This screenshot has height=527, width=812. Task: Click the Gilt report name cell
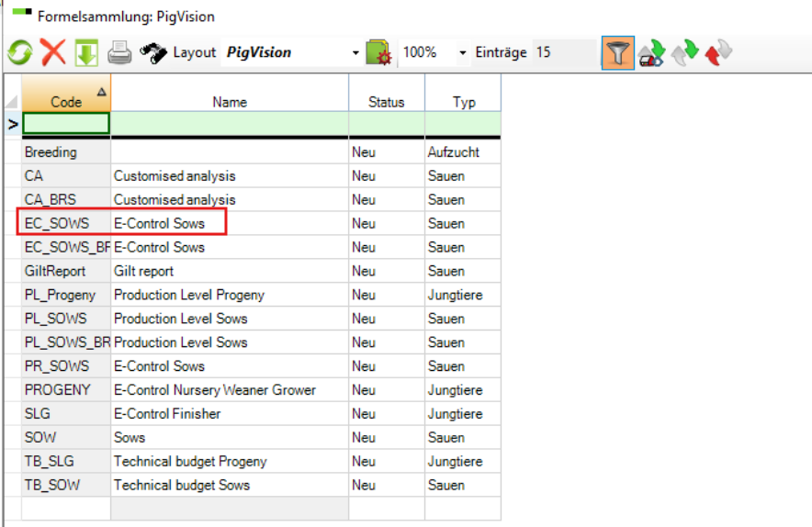click(x=230, y=271)
